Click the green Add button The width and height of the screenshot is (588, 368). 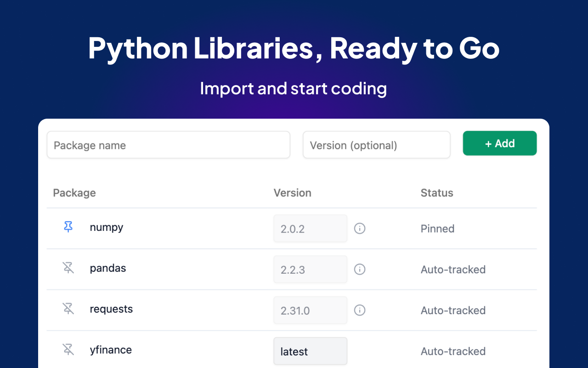tap(500, 143)
